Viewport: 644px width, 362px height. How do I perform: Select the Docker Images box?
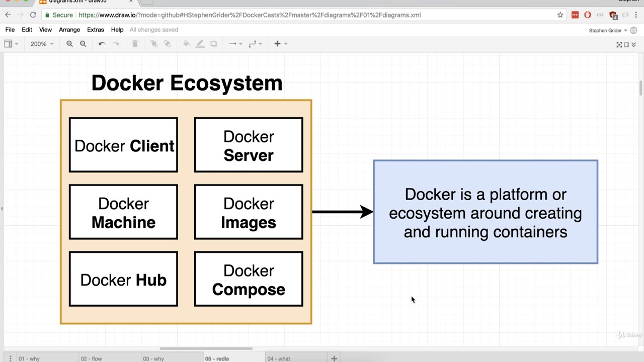pyautogui.click(x=249, y=212)
